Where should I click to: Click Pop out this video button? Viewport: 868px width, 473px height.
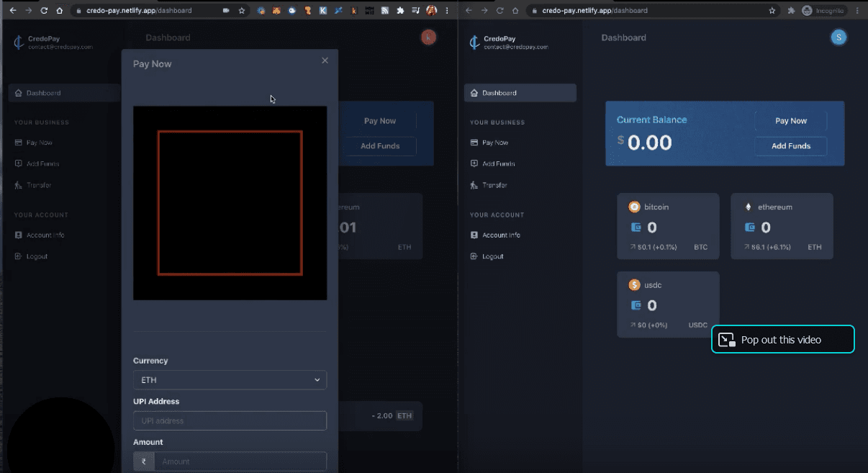(x=783, y=340)
